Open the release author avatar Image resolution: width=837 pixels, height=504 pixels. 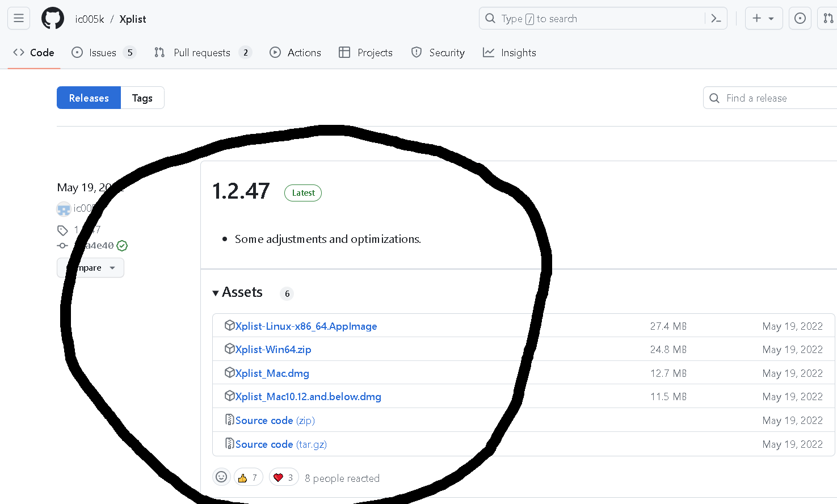point(64,209)
